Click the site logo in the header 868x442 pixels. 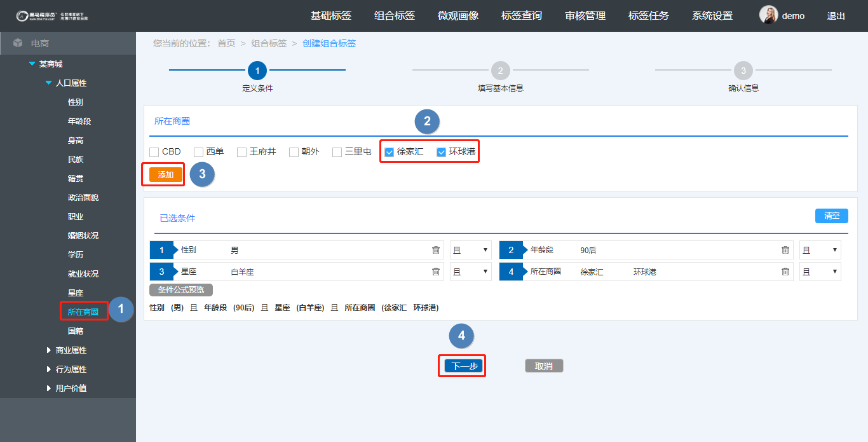(51, 15)
